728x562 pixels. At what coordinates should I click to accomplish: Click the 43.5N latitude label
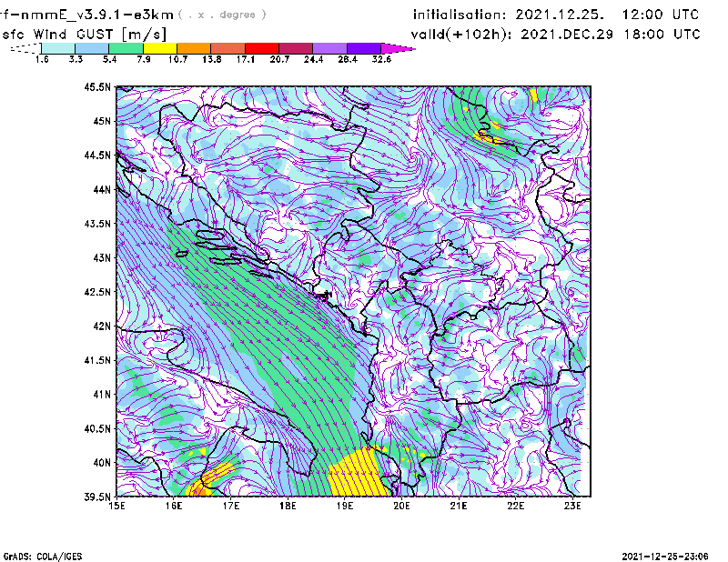[97, 224]
